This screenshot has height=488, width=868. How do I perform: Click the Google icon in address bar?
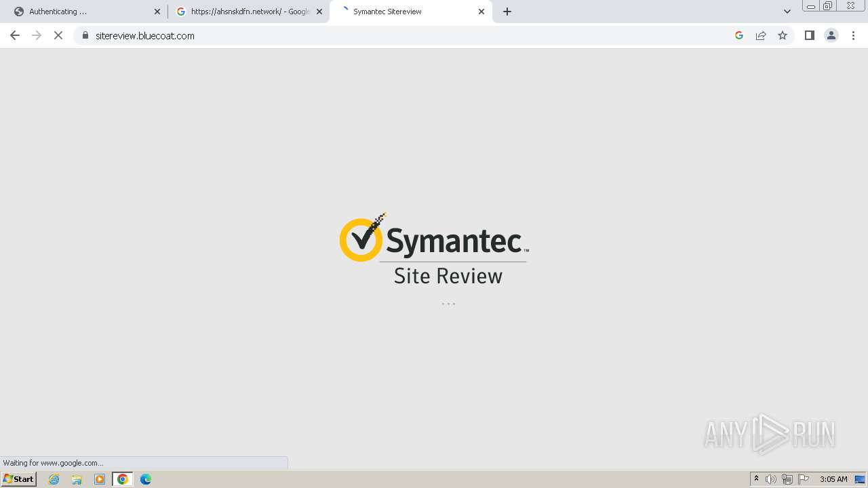click(739, 35)
